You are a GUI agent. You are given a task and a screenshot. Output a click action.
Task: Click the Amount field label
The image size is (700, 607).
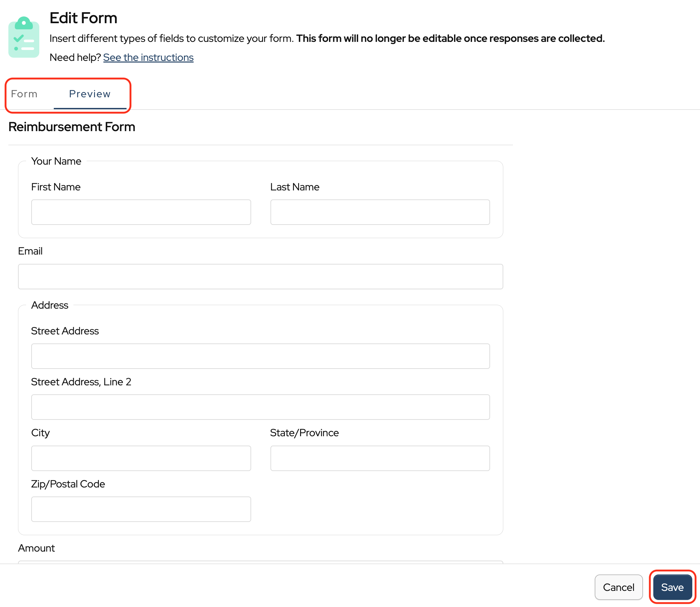tap(36, 548)
